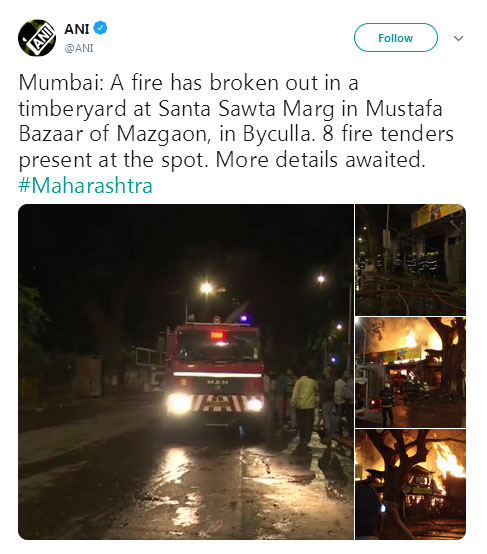Viewport: 487px width, 554px height.
Task: Click the MAN logo on fire truck
Action: [x=217, y=382]
